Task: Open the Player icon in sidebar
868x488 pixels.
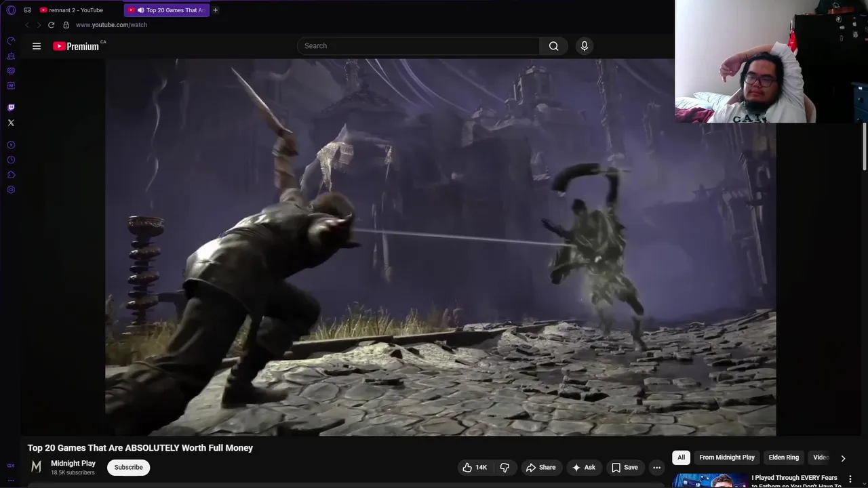Action: tap(11, 145)
